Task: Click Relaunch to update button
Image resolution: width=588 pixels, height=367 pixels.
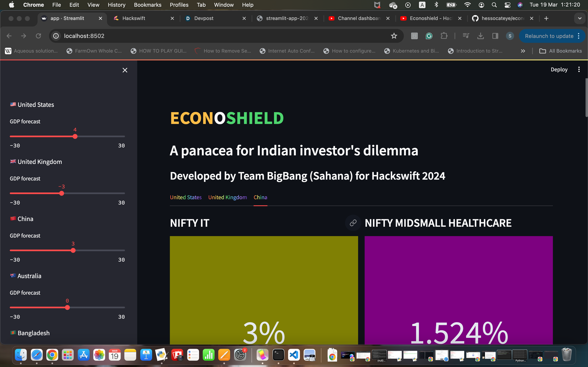Action: pyautogui.click(x=549, y=36)
